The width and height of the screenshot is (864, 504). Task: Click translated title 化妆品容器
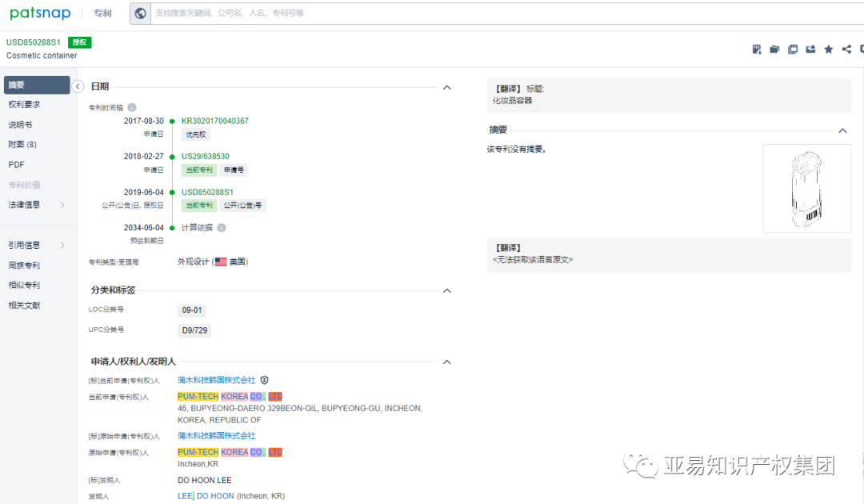513,100
